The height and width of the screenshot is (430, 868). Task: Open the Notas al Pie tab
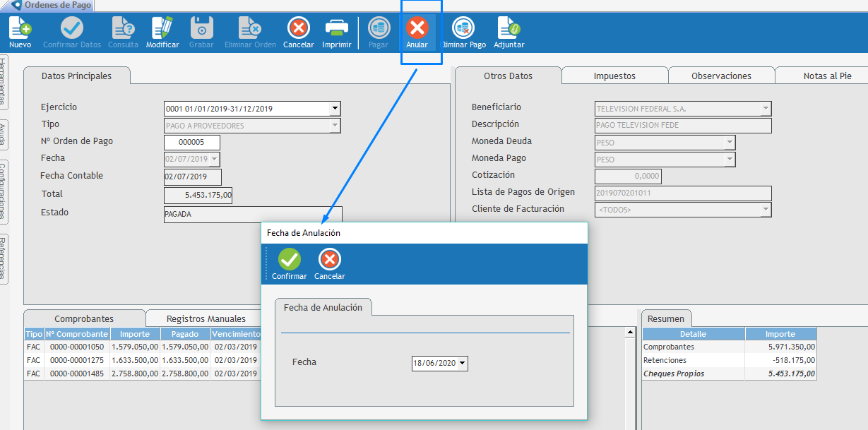click(826, 76)
